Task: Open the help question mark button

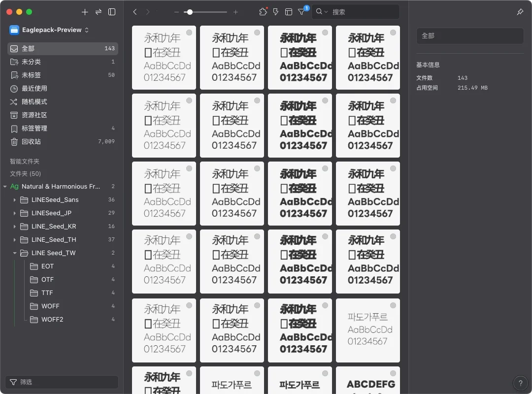Action: pyautogui.click(x=520, y=383)
